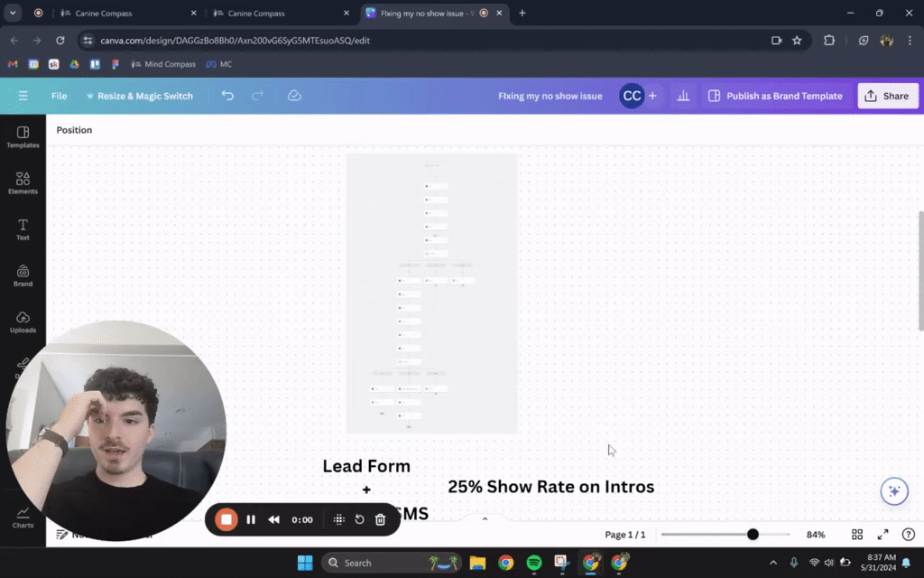Screen dimensions: 924x578
Task: Open the Text panel
Action: (23, 228)
